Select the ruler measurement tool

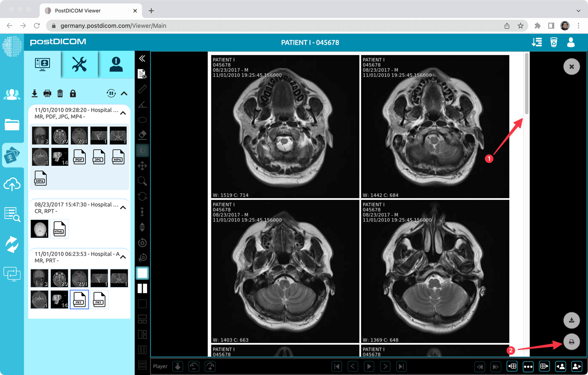142,89
